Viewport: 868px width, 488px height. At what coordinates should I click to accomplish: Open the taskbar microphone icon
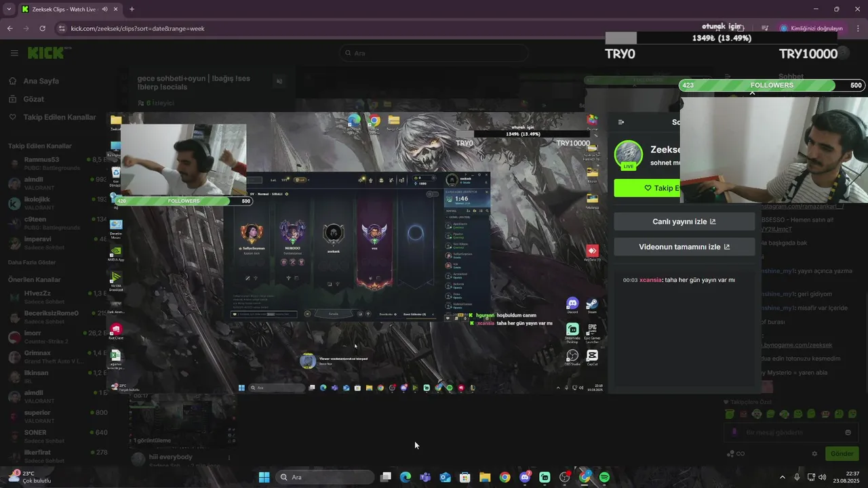coord(797,477)
